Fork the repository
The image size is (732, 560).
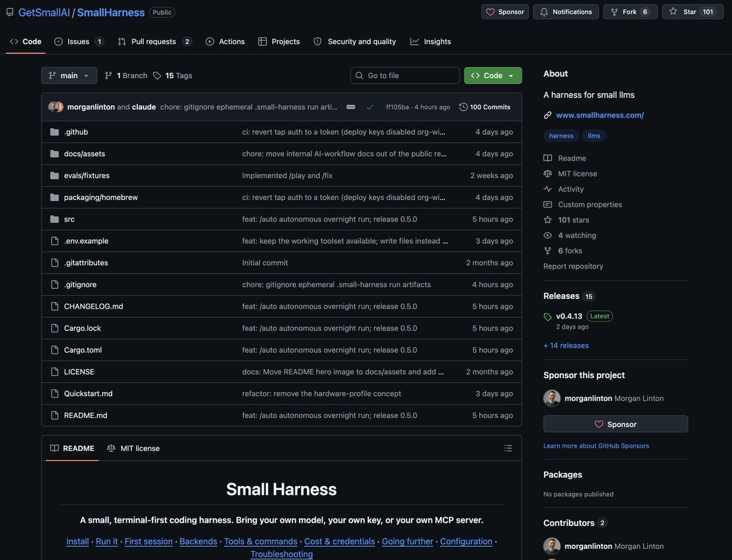pyautogui.click(x=630, y=12)
